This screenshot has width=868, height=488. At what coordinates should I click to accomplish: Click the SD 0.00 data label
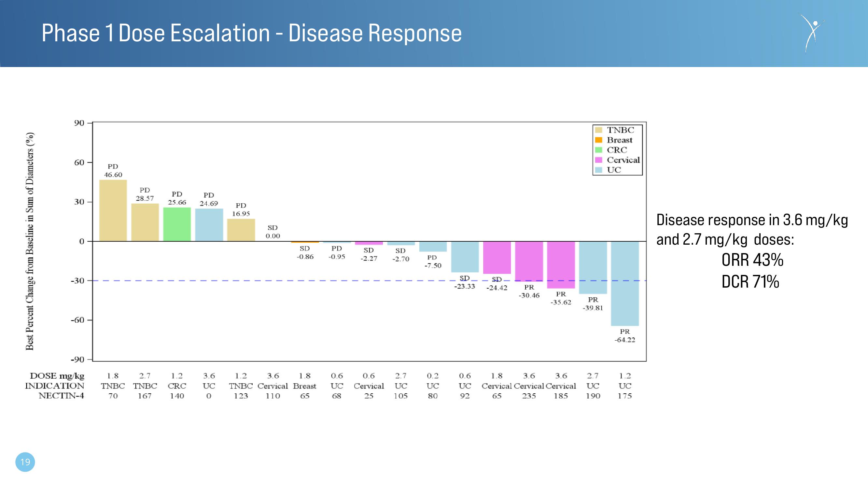click(273, 232)
